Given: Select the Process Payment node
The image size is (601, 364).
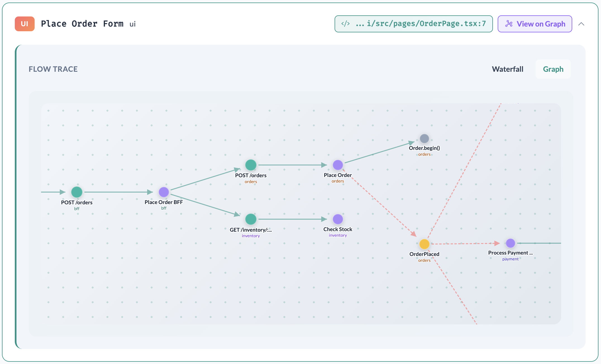Looking at the screenshot, I should coord(510,243).
